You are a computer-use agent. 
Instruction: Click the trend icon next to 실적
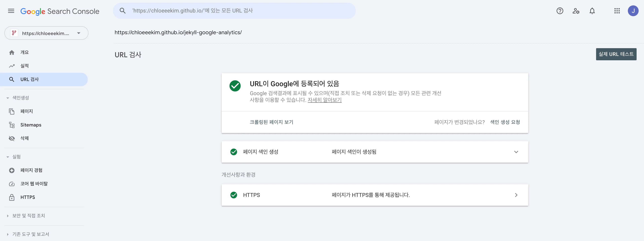(x=12, y=66)
